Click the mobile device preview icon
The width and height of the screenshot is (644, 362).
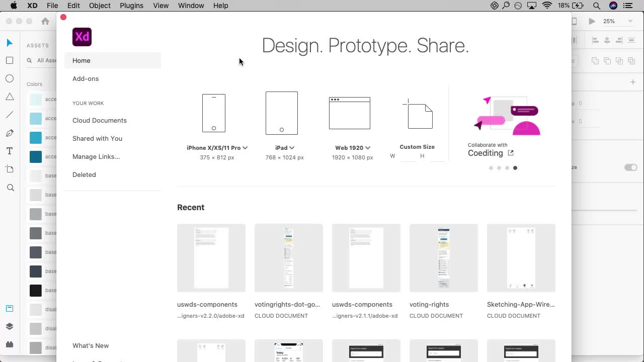click(574, 21)
